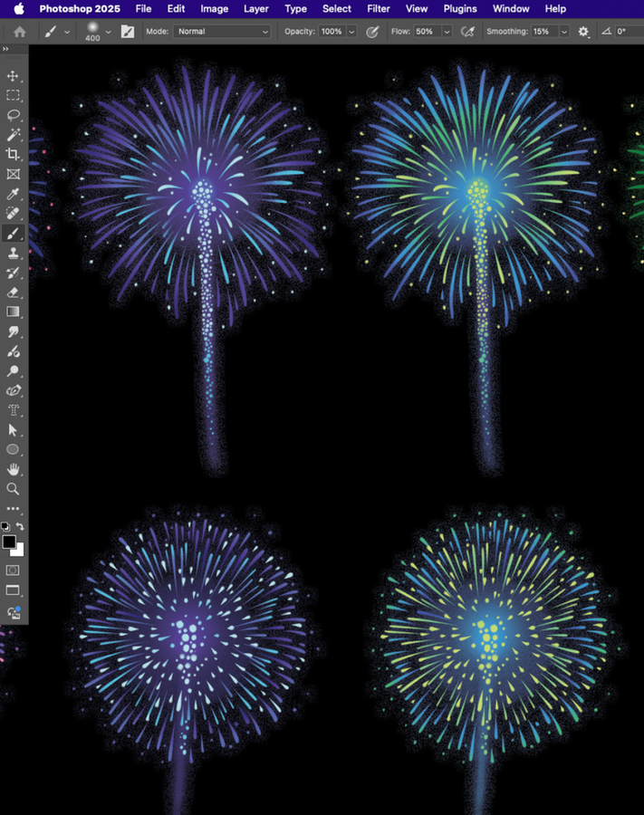The height and width of the screenshot is (815, 644).
Task: Toggle the brush settings panel
Action: pos(128,32)
